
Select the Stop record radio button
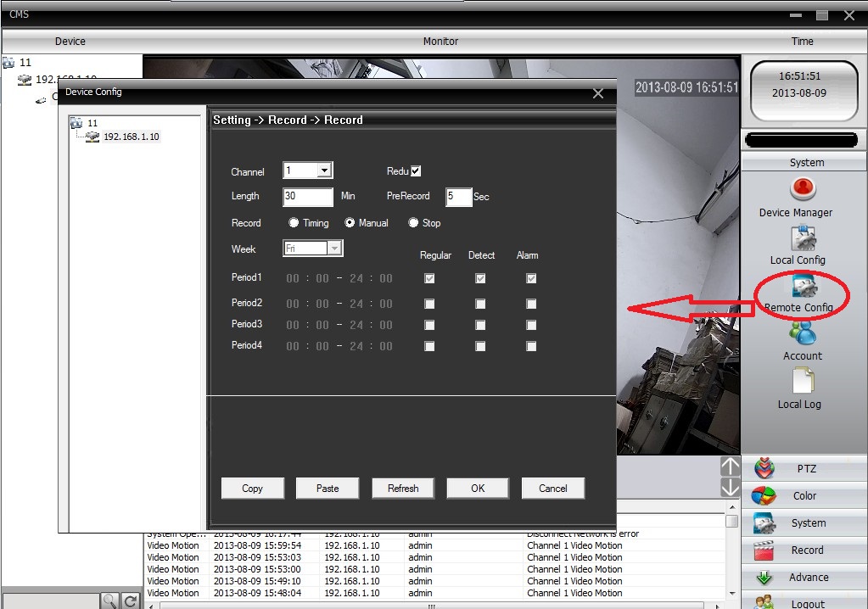(x=413, y=223)
